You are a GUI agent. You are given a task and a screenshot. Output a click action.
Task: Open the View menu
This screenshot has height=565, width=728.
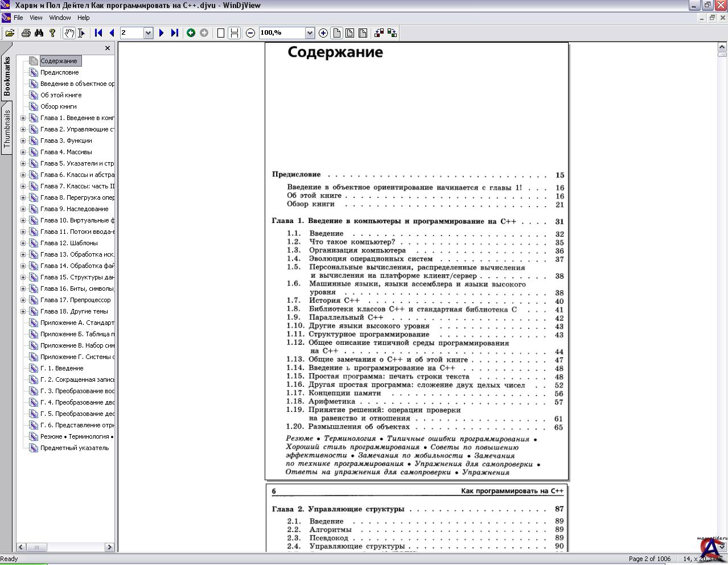pyautogui.click(x=36, y=18)
